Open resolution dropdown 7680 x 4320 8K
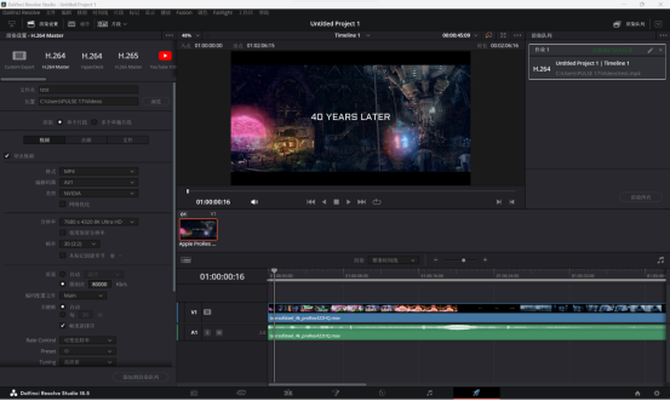The width and height of the screenshot is (670, 401). coord(99,222)
